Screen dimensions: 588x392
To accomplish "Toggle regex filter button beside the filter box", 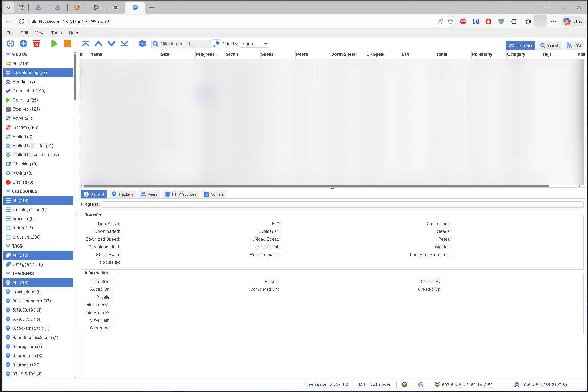I will 217,44.
